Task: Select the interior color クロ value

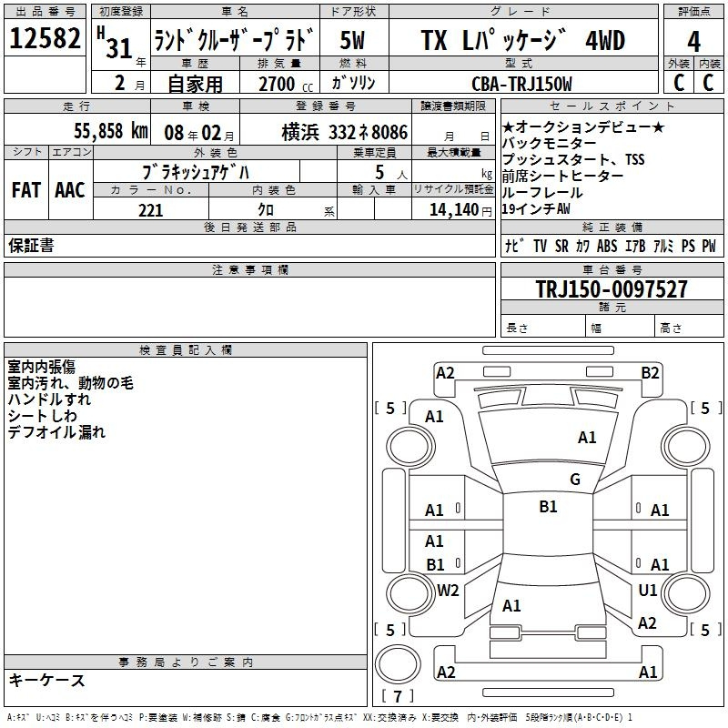Action: [x=266, y=210]
